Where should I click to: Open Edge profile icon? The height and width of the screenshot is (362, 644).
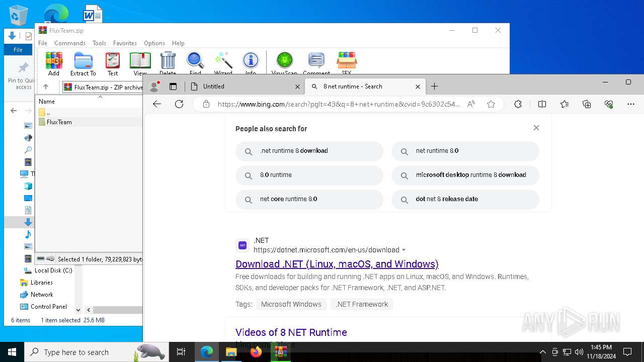(154, 86)
